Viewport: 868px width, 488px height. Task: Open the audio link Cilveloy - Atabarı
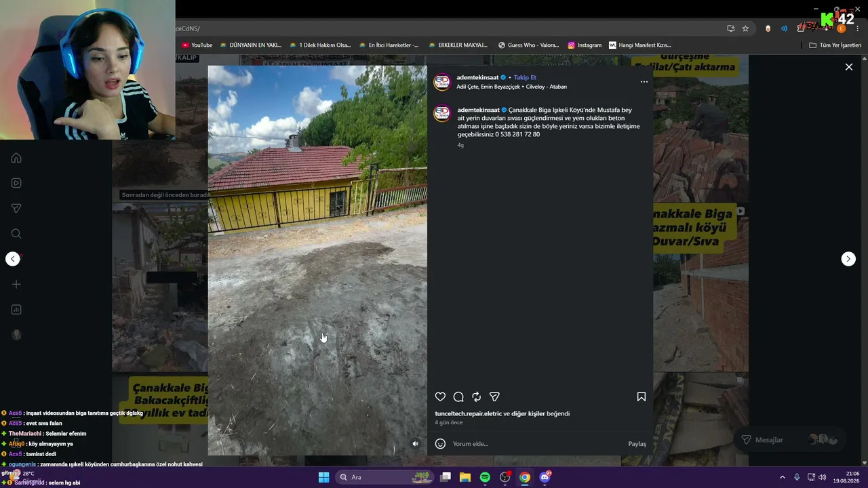[547, 87]
